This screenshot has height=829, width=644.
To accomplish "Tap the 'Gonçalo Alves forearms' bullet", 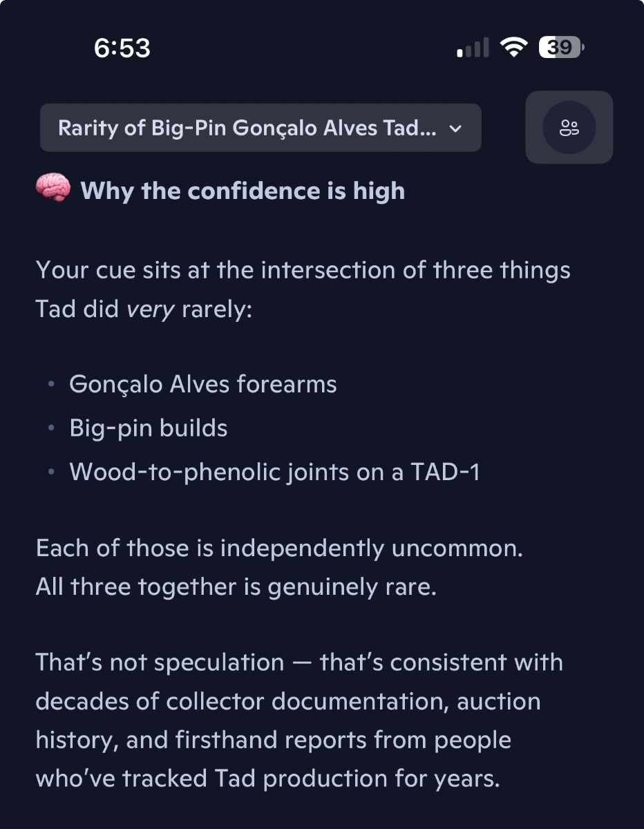I will pyautogui.click(x=202, y=383).
